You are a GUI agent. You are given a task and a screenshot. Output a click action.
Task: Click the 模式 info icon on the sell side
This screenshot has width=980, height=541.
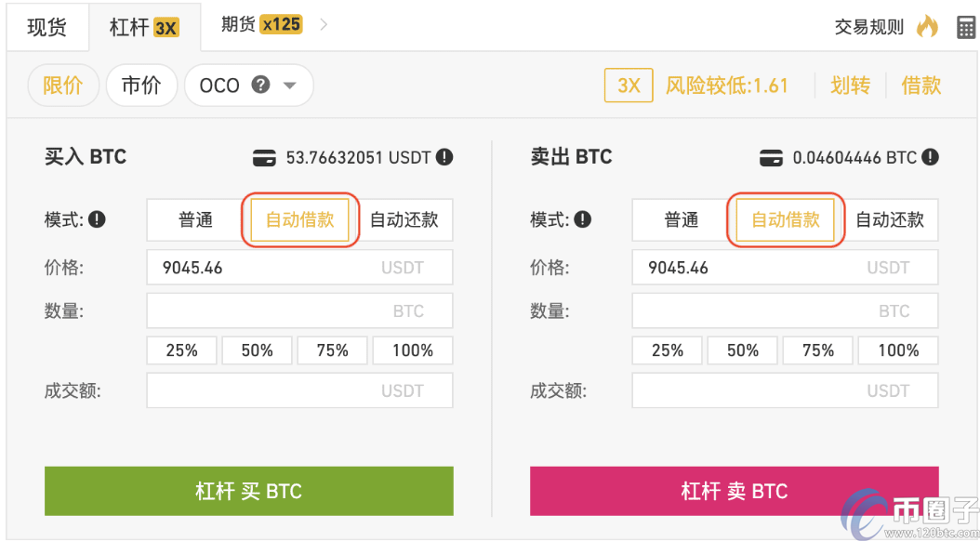tap(582, 218)
